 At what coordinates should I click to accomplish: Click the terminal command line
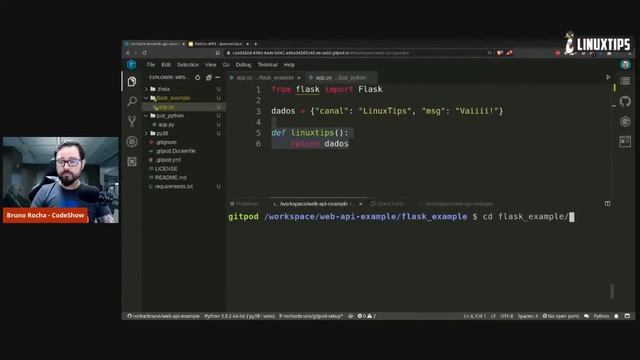click(401, 217)
